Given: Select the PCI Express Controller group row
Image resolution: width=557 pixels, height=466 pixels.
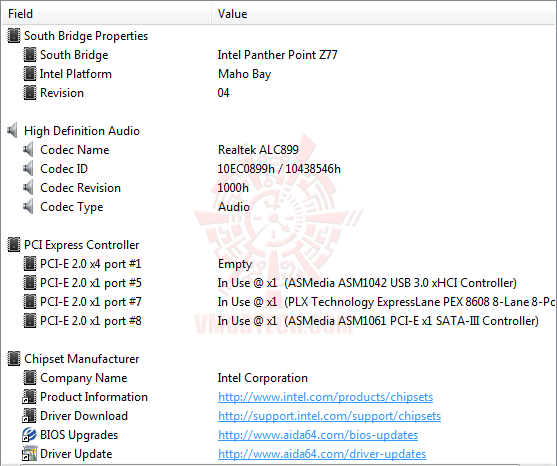Looking at the screenshot, I should (x=81, y=245).
